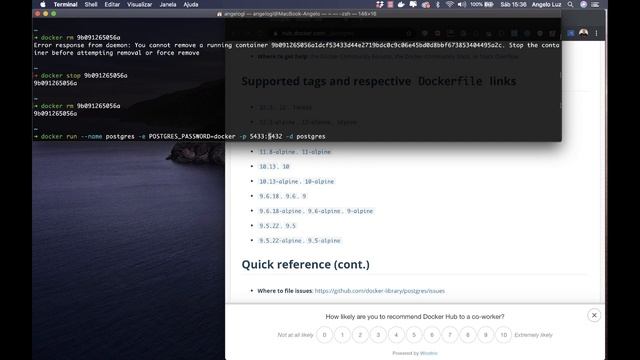Open the 10-alpine tag link
The height and width of the screenshot is (360, 640).
click(320, 181)
